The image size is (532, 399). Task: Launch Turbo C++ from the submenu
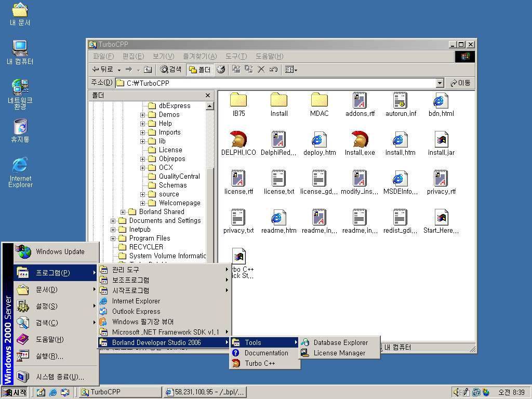[260, 363]
